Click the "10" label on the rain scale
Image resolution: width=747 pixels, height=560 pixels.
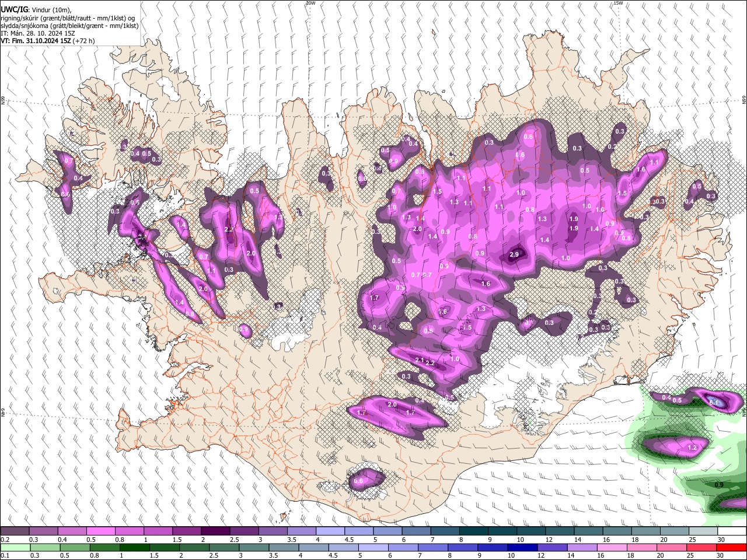tap(511, 556)
